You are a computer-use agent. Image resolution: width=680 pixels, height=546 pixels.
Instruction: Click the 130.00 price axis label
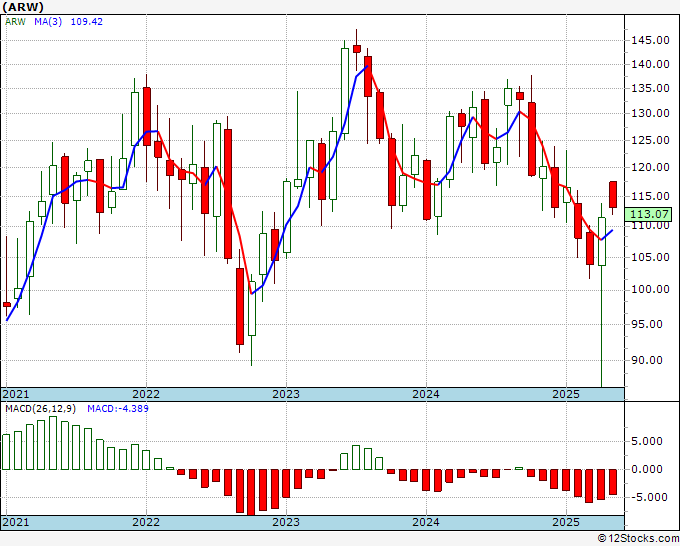650,114
